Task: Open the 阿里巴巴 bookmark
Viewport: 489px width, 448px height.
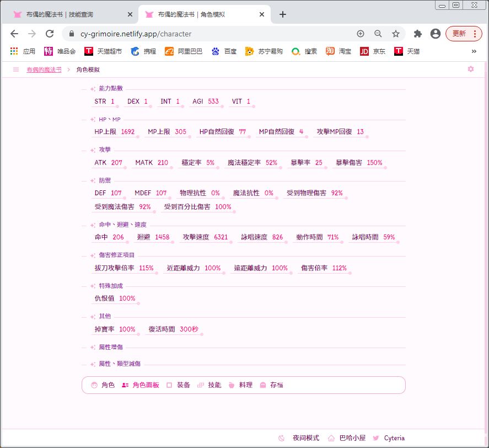Action: coord(184,51)
